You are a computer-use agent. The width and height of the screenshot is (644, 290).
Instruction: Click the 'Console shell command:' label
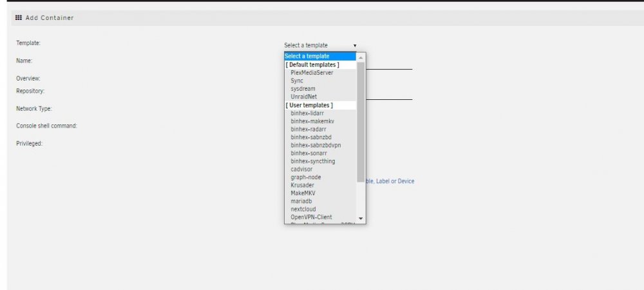point(47,126)
